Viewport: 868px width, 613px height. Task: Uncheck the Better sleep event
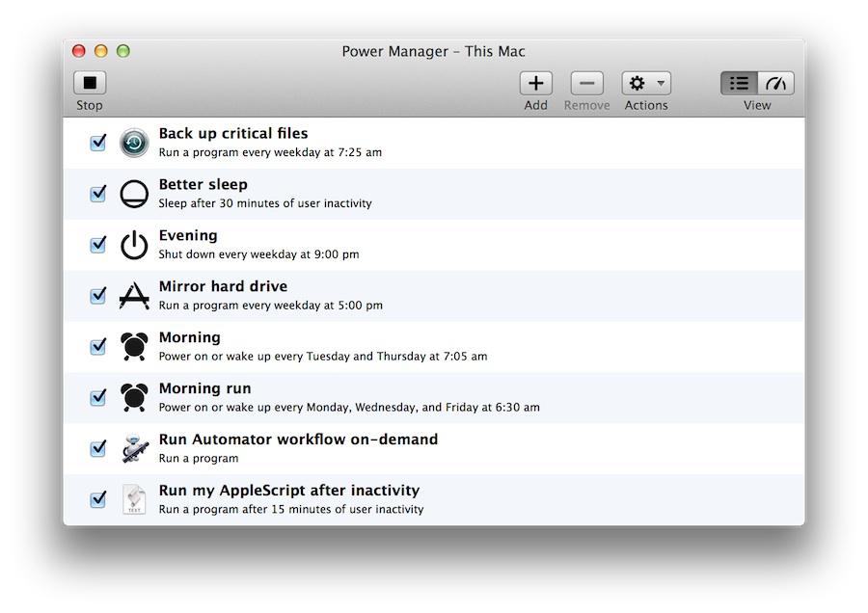(98, 194)
